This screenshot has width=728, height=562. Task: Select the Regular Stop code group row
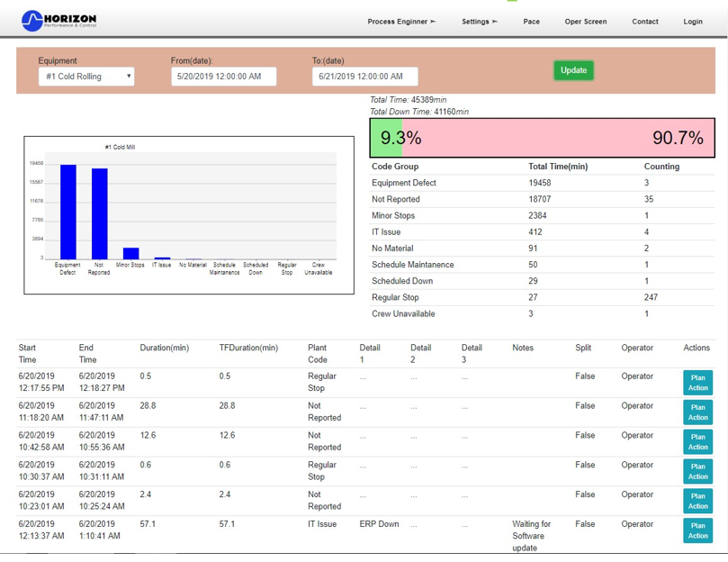[x=542, y=297]
